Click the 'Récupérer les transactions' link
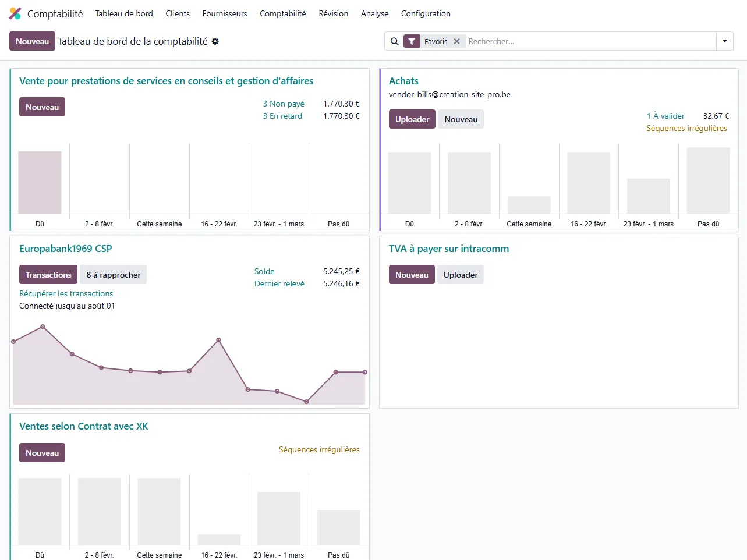Screen dimensions: 747x560 pos(66,293)
